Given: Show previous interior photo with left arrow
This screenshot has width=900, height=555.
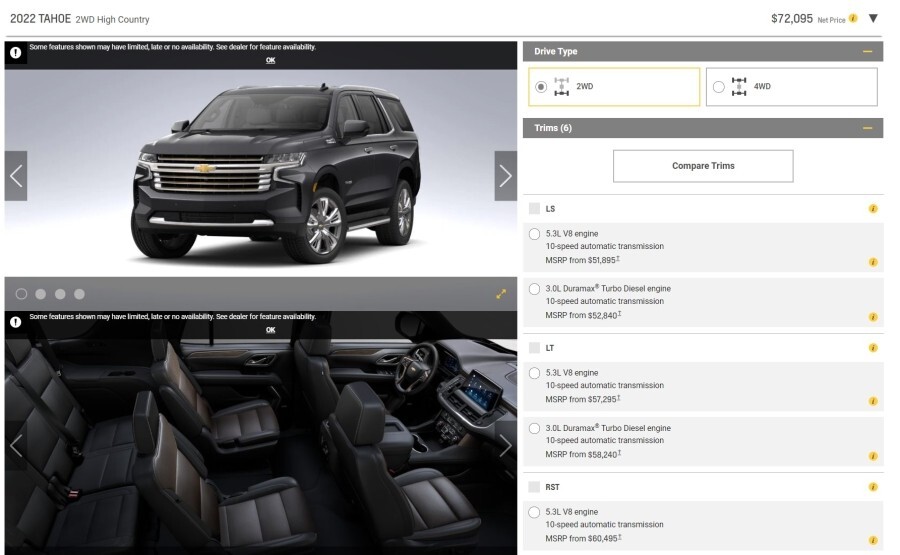Looking at the screenshot, I should pyautogui.click(x=16, y=446).
